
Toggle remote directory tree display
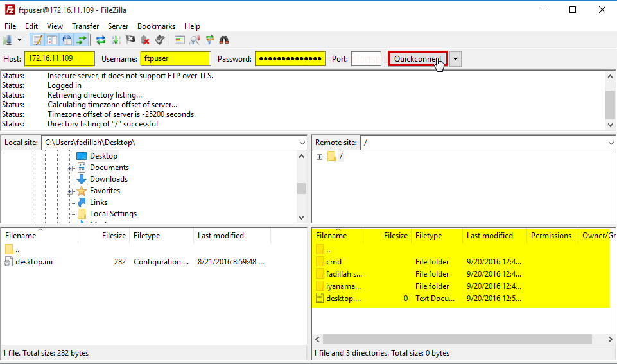[x=67, y=40]
